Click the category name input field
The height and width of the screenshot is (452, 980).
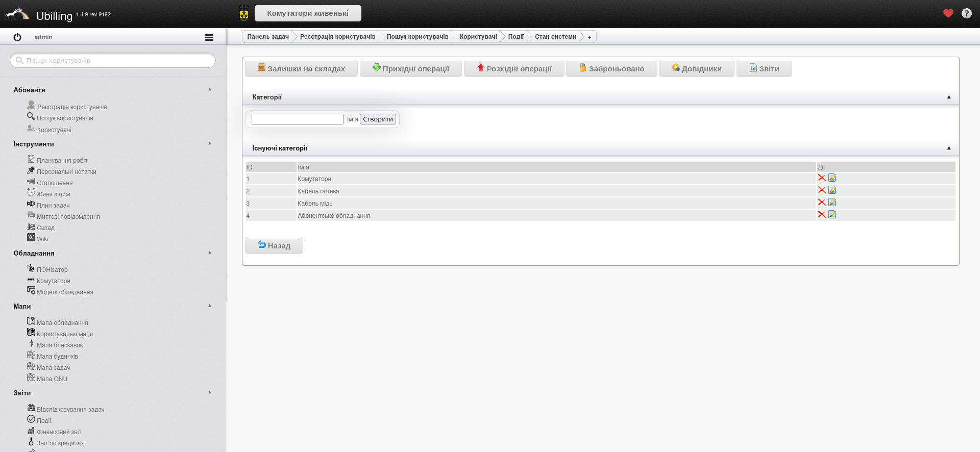297,119
